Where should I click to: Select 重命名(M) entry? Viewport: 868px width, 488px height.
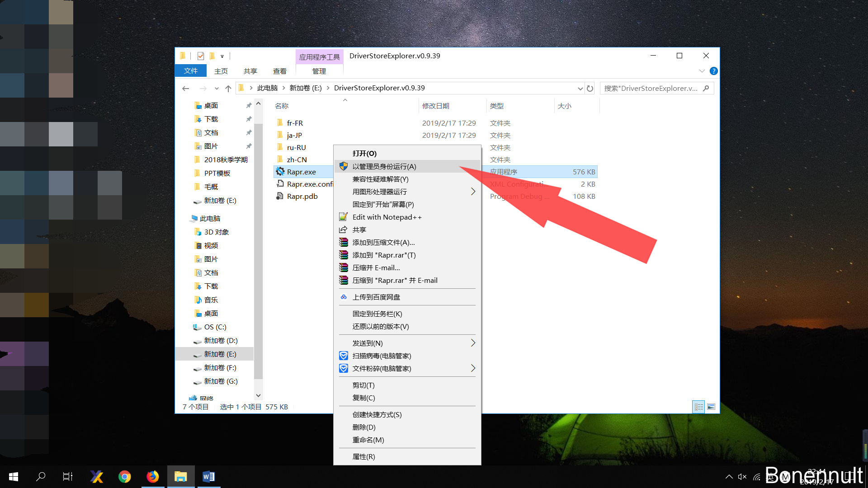(407, 440)
